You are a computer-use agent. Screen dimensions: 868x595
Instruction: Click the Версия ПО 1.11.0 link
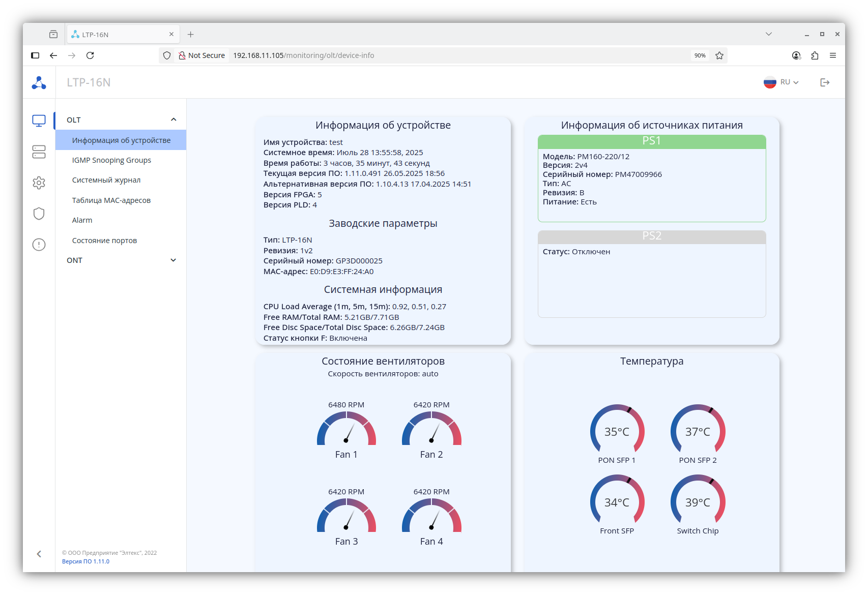coord(85,561)
